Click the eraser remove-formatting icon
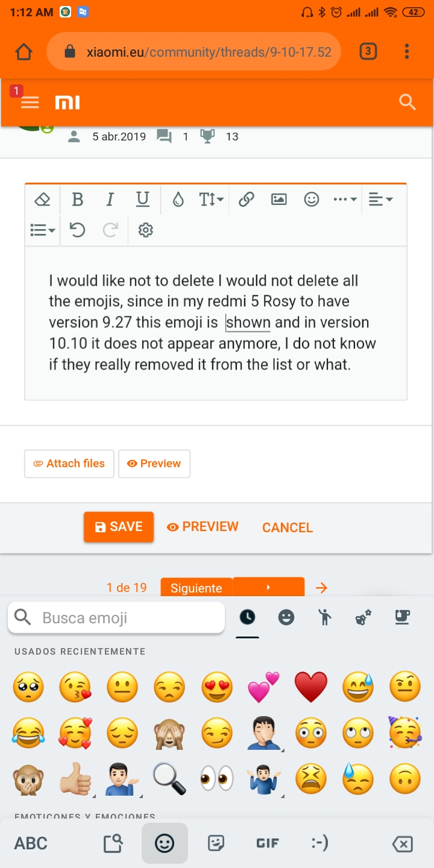Viewport: 434px width, 868px height. 42,200
